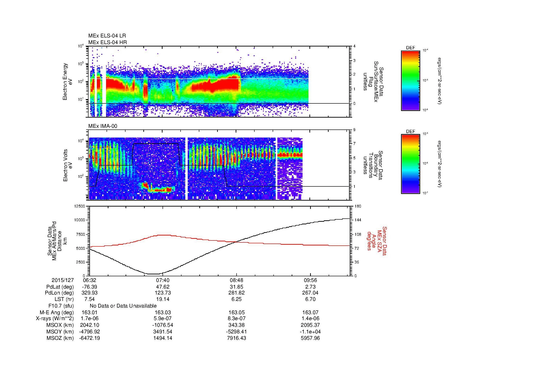Click the black altitude curve minimum near 07:40
The height and width of the screenshot is (392, 555).
154,274
